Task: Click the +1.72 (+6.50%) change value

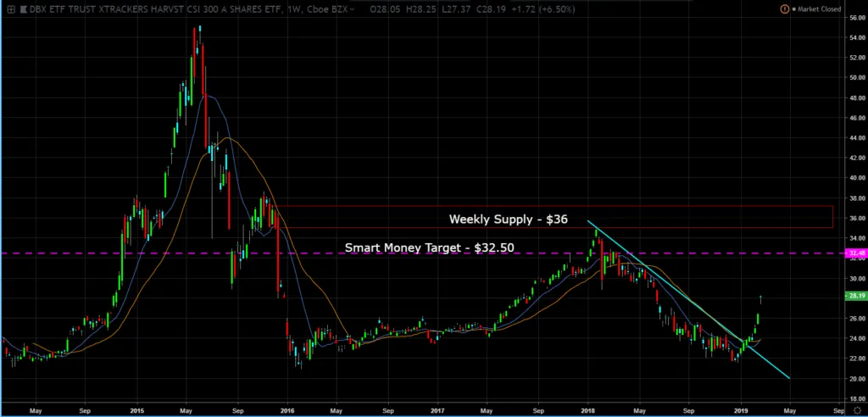Action: coord(545,9)
